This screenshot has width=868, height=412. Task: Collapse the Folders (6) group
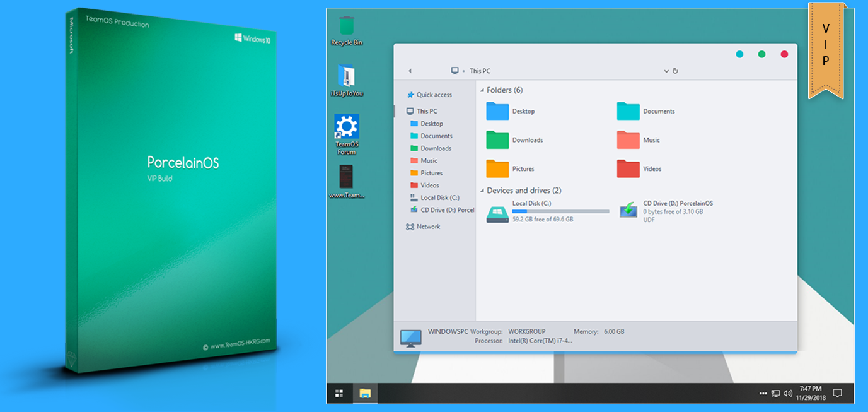pos(483,90)
